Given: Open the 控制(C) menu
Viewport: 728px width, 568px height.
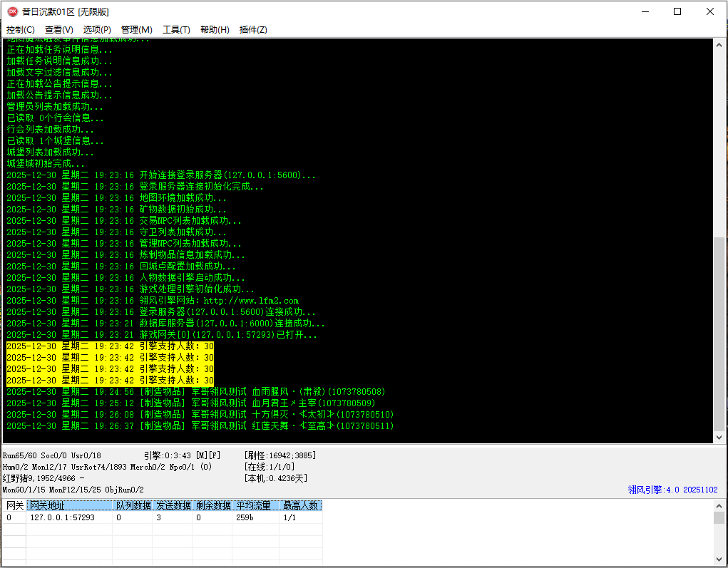Looking at the screenshot, I should [21, 30].
